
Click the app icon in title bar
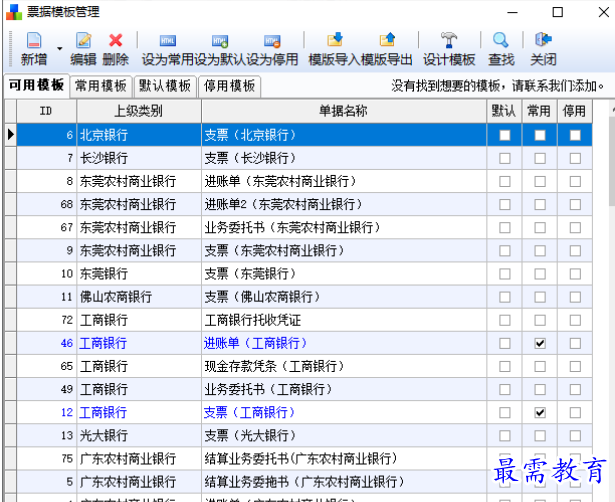coord(14,12)
